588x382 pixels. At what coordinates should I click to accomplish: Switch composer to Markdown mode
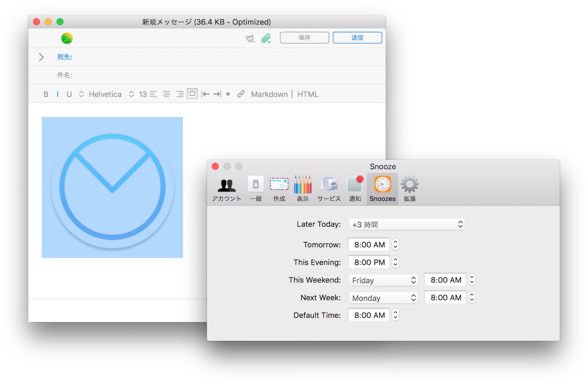pos(270,94)
